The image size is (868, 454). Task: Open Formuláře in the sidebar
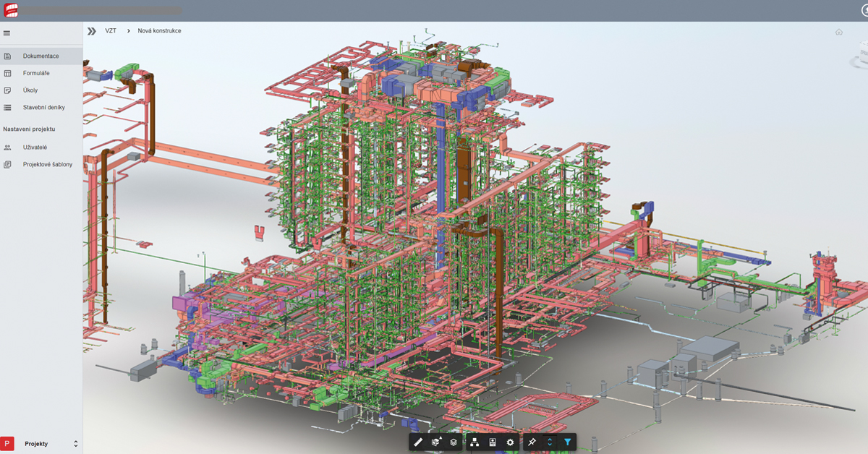tap(41, 73)
